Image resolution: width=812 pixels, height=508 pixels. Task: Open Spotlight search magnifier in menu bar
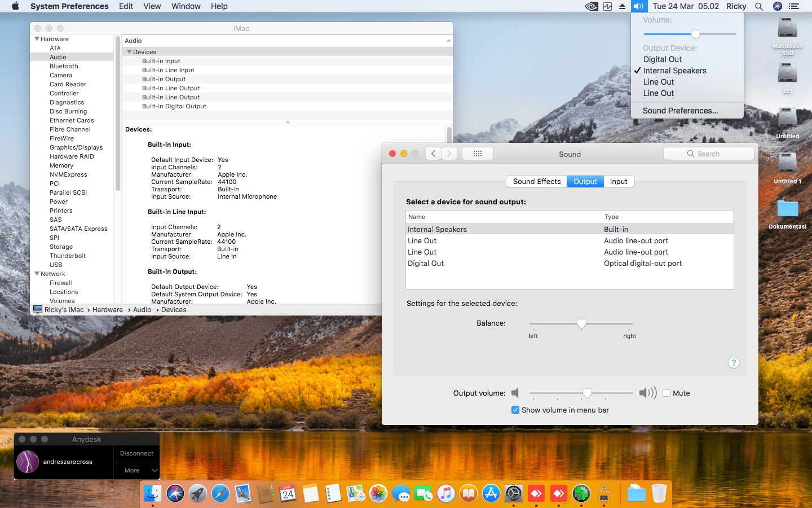click(759, 6)
